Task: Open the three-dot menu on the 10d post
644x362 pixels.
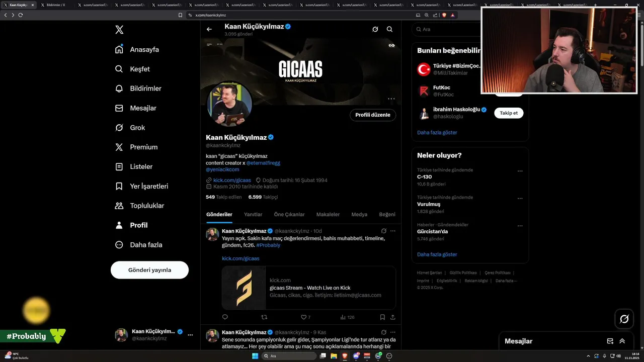Action: pos(393,231)
